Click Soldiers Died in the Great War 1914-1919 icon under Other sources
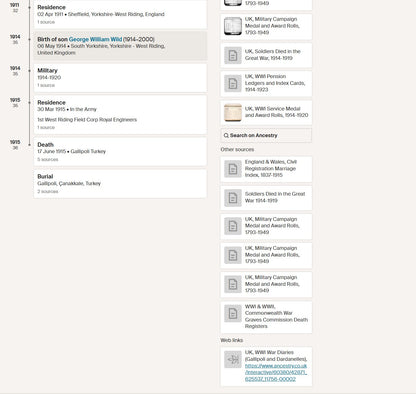This screenshot has height=394, width=416. tap(233, 198)
